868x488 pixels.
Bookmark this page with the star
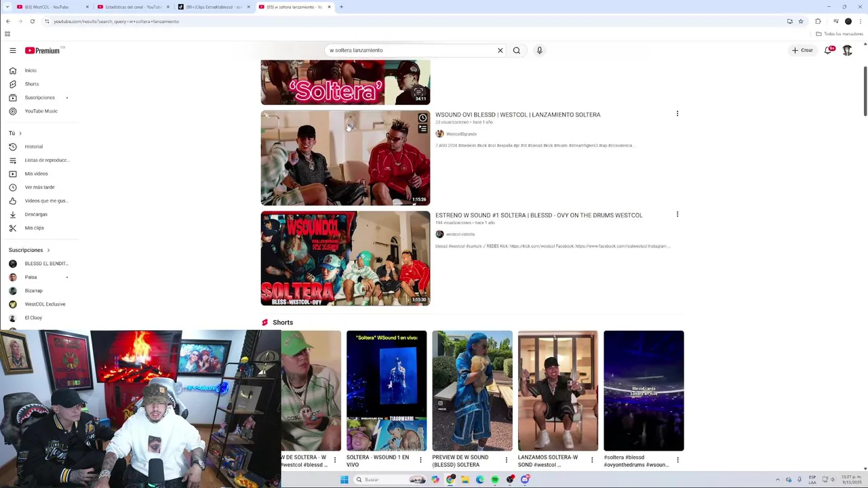pyautogui.click(x=801, y=21)
